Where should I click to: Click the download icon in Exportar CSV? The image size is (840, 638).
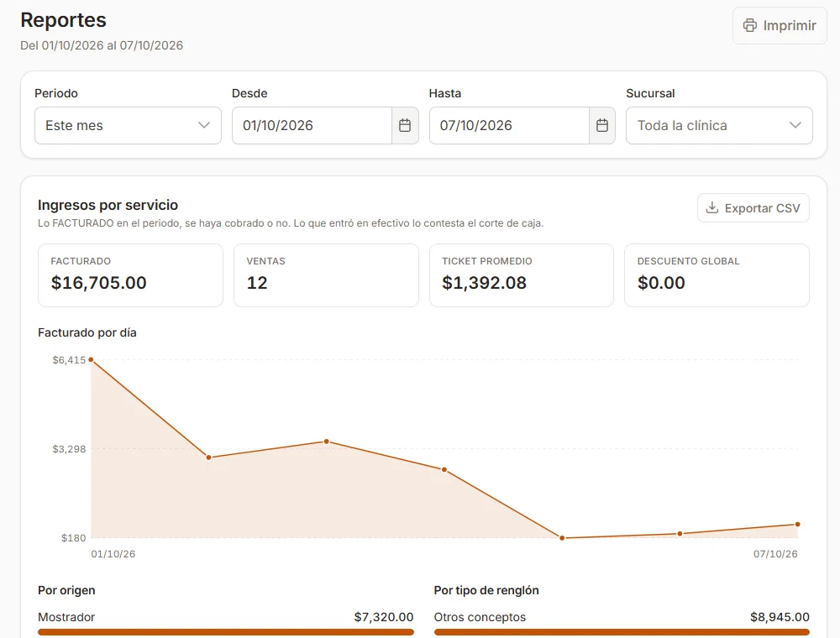tap(712, 207)
